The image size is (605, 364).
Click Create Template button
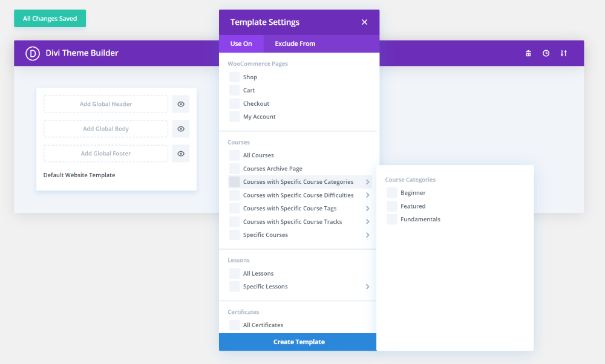(x=298, y=342)
